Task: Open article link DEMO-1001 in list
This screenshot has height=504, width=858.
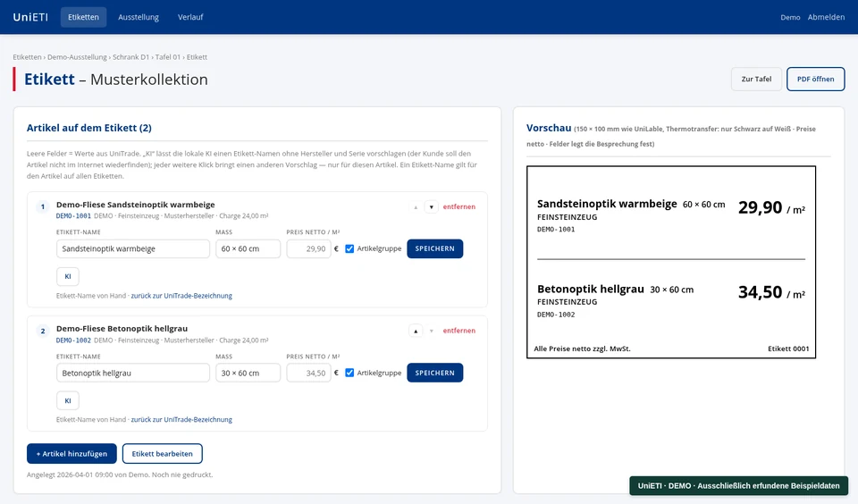Action: (73, 216)
